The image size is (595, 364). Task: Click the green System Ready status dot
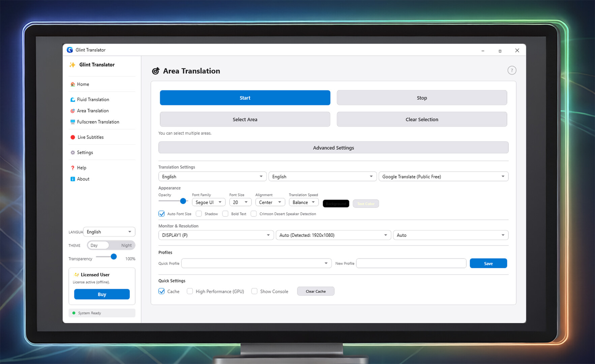pyautogui.click(x=74, y=313)
